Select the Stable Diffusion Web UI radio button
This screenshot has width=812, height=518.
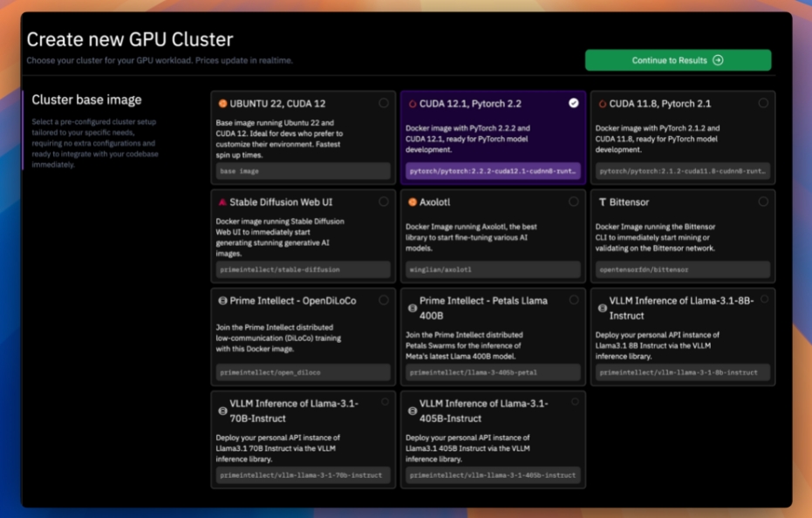[383, 201]
